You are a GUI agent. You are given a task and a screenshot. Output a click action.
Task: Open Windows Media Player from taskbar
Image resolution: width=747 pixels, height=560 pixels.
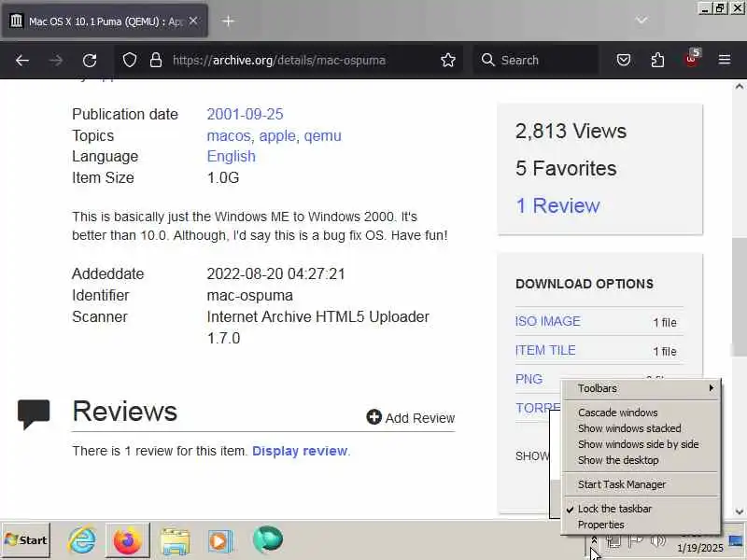(x=219, y=541)
